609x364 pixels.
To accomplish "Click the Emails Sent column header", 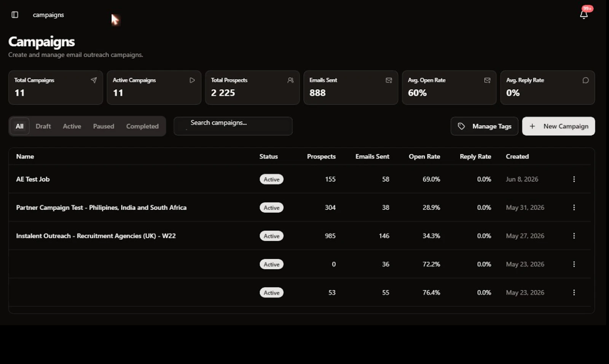I will coord(372,156).
